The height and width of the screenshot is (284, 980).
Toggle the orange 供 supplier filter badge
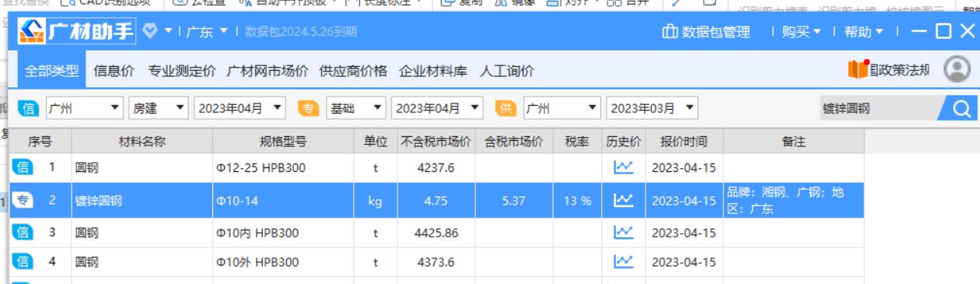point(506,108)
